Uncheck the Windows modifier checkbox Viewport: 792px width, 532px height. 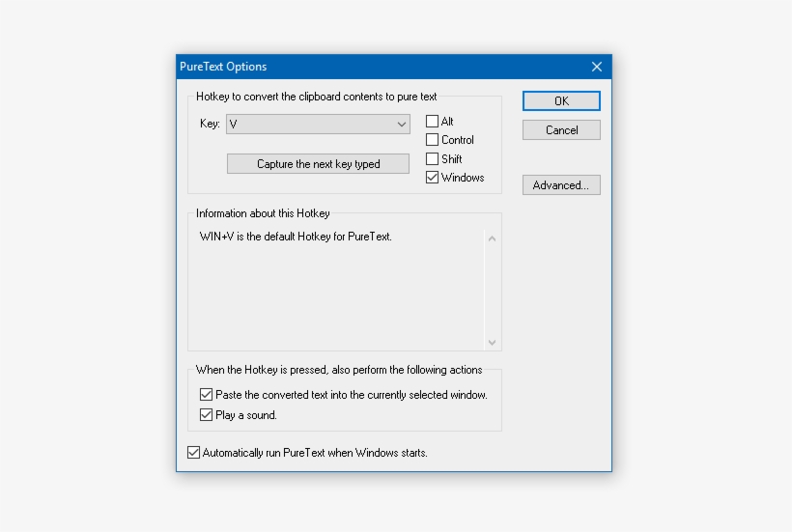coord(432,178)
